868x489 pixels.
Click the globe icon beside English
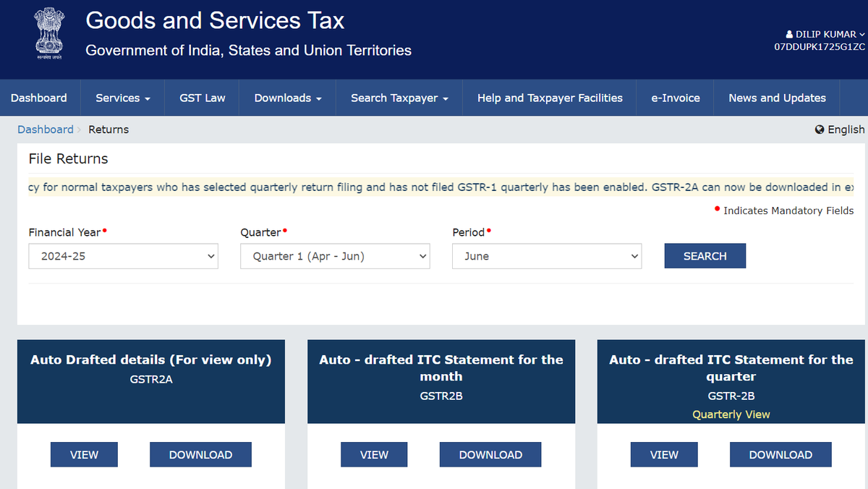[x=820, y=129]
